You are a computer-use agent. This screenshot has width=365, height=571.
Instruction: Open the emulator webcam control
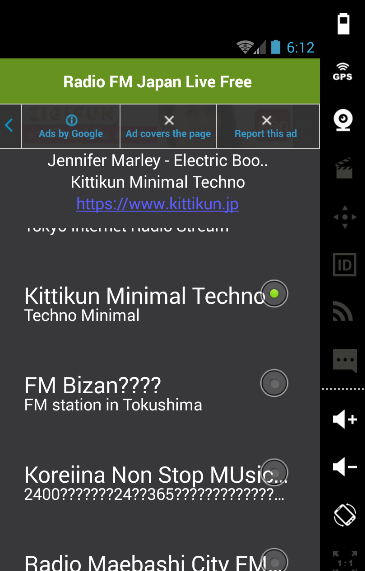[344, 120]
